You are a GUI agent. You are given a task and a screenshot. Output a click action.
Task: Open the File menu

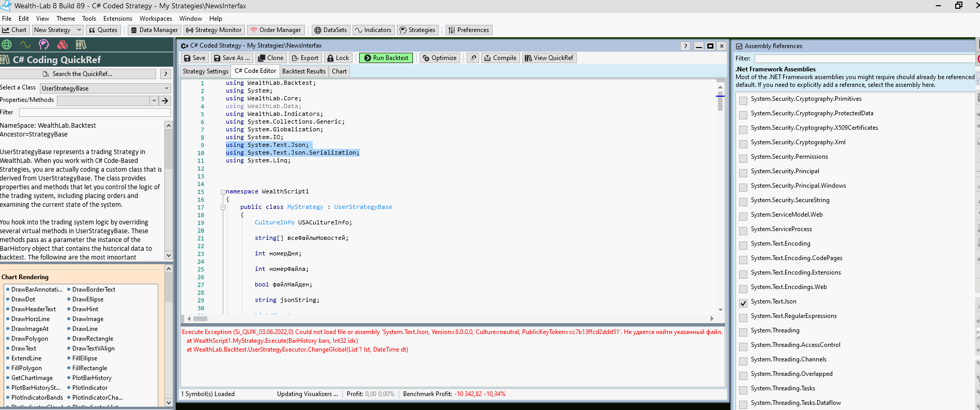point(7,18)
